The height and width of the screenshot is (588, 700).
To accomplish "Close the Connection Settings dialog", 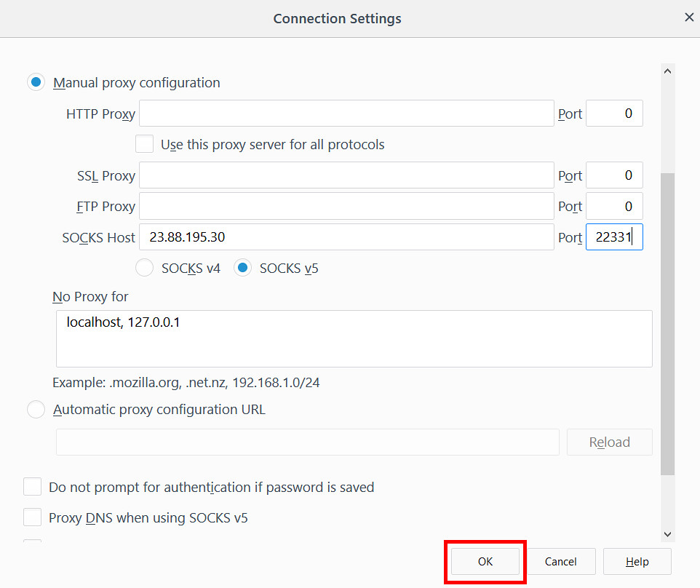I will coord(689,17).
